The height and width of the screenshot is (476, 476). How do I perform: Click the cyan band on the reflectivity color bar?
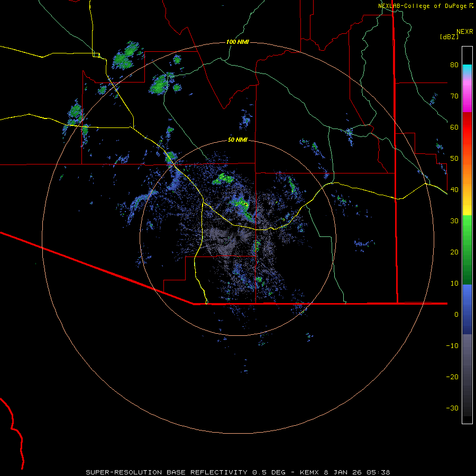[x=467, y=69]
